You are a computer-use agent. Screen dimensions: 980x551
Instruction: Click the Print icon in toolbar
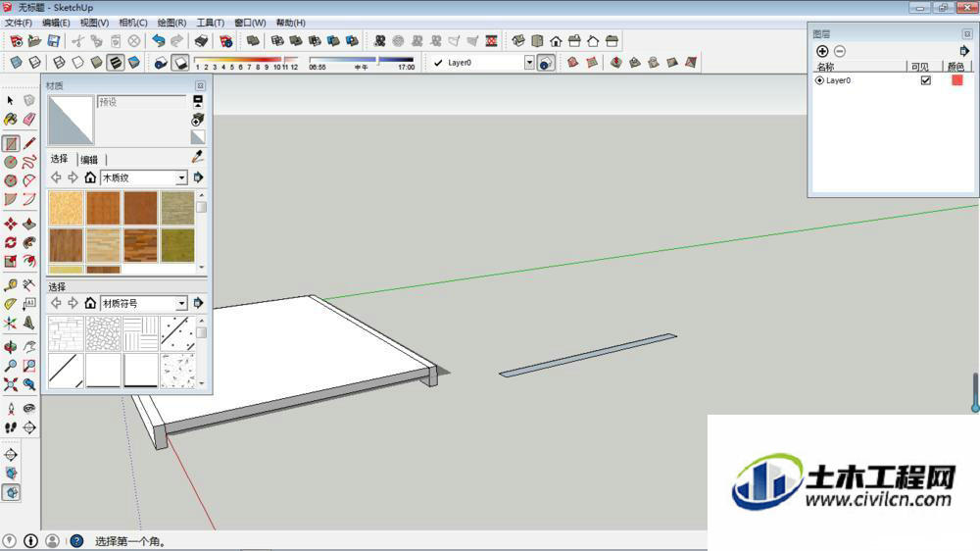201,41
